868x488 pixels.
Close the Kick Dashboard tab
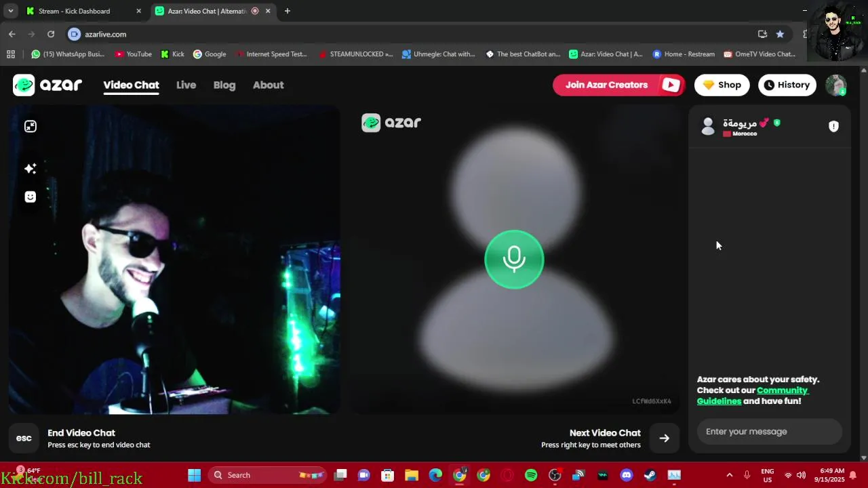coord(138,11)
